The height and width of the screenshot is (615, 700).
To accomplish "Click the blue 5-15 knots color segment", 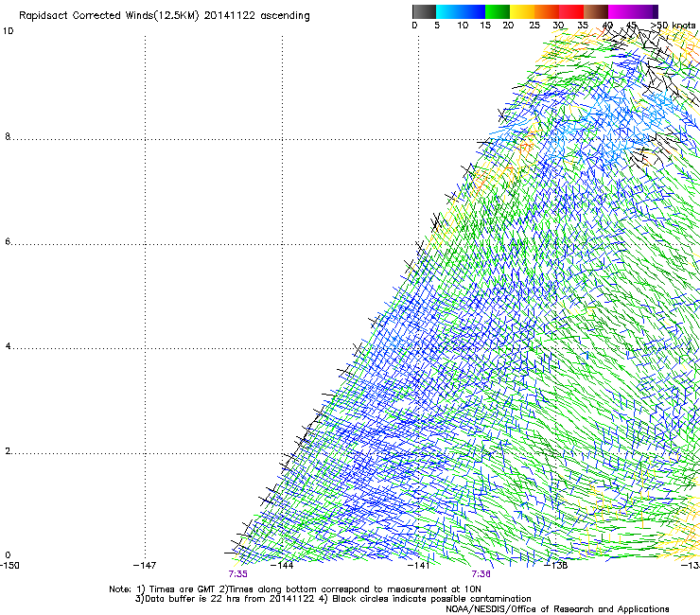I will [x=461, y=11].
